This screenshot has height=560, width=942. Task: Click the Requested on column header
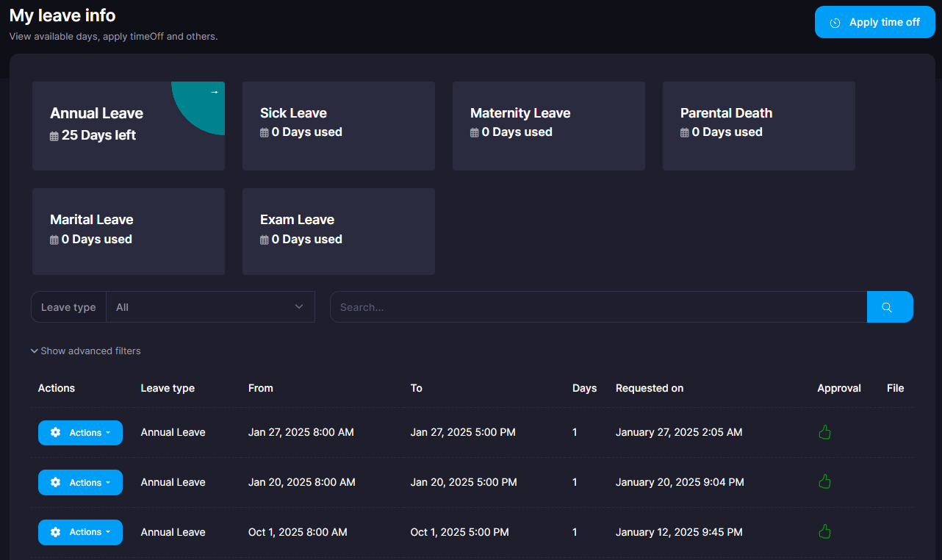coord(649,388)
